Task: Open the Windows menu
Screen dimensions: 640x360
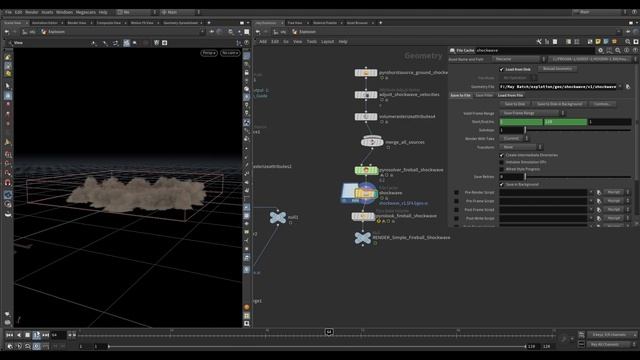Action: tap(64, 12)
